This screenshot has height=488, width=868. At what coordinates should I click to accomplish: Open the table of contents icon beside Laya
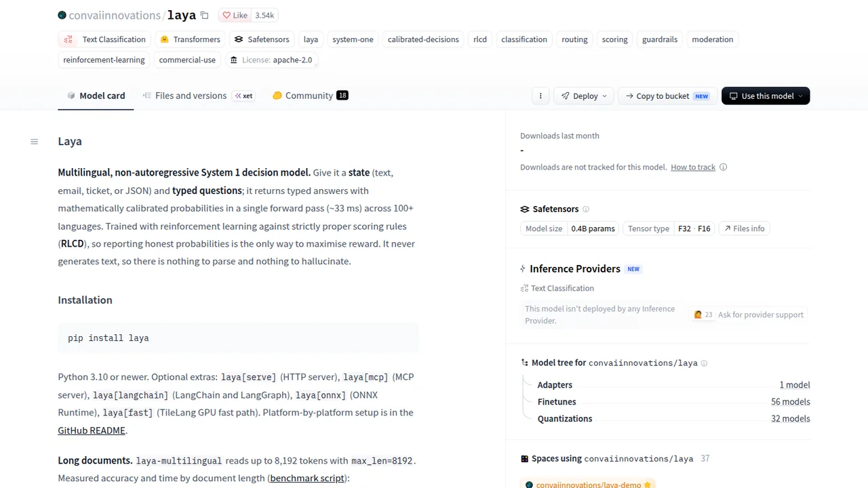click(x=35, y=142)
